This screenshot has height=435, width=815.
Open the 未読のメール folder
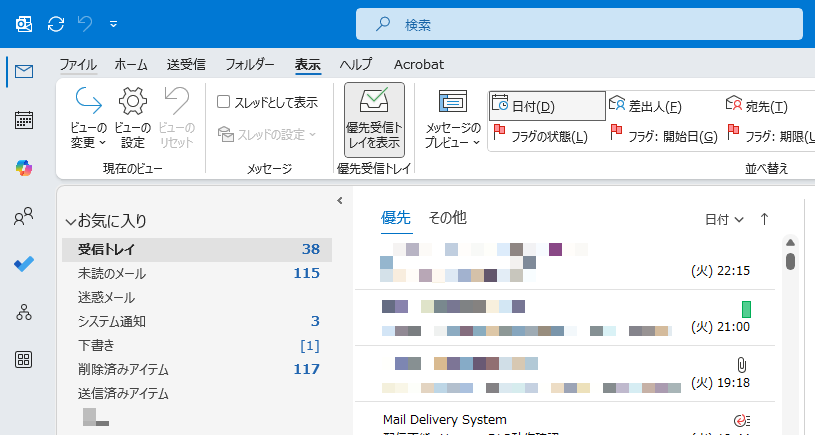tap(196, 273)
